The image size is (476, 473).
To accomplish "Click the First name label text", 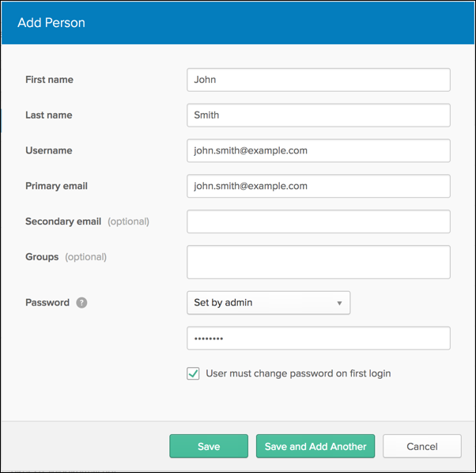I will point(49,80).
